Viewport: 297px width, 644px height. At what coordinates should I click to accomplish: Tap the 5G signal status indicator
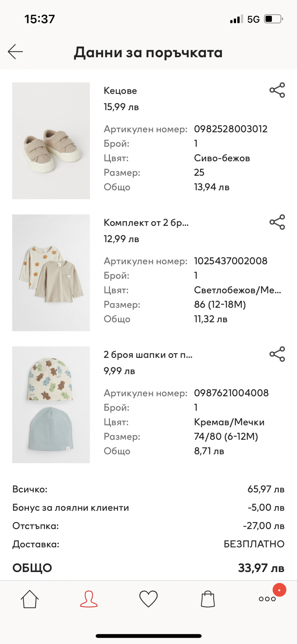pos(253,19)
